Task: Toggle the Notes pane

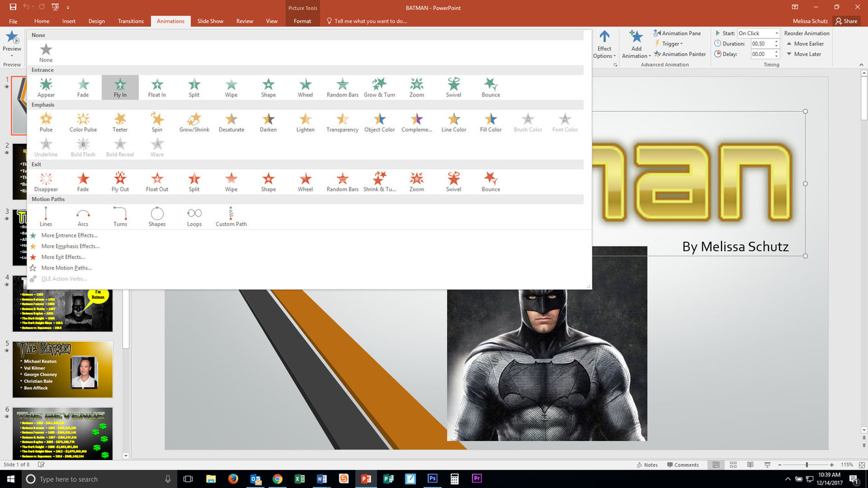Action: 647,465
